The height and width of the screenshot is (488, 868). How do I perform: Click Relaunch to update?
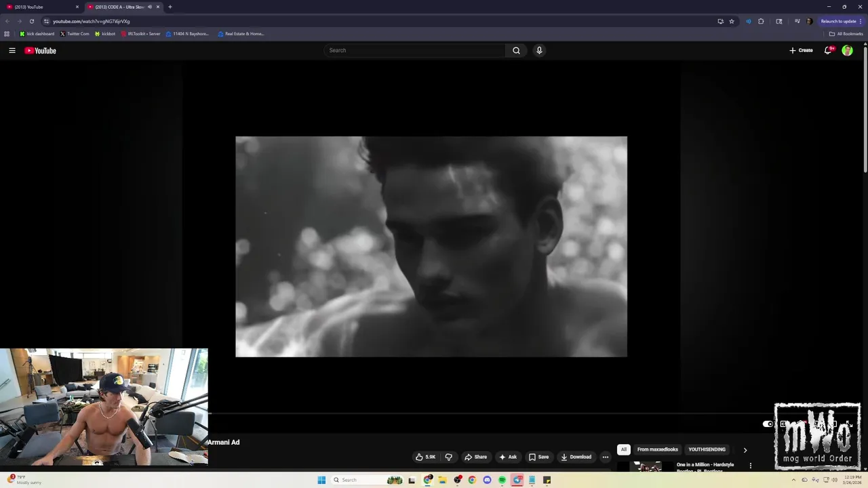point(842,21)
